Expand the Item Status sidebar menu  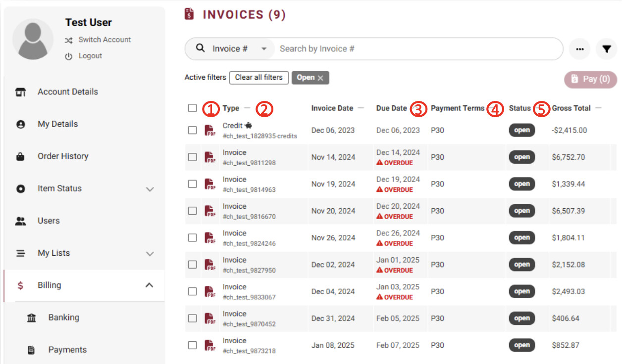(x=150, y=189)
